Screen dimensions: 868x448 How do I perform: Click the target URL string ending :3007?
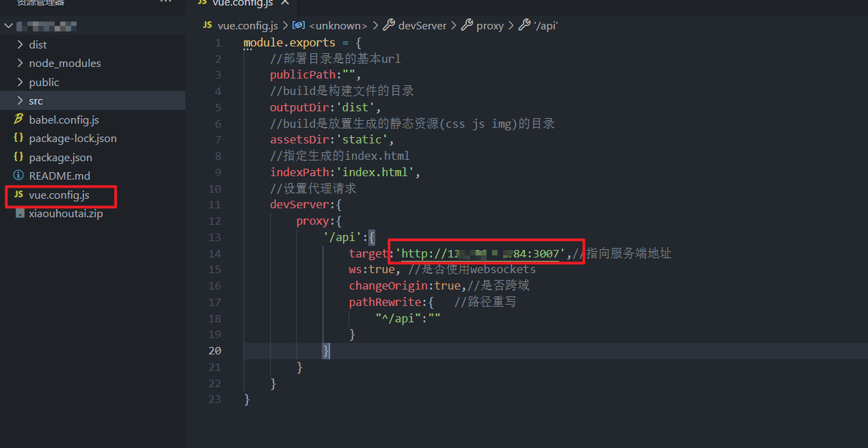coord(480,253)
